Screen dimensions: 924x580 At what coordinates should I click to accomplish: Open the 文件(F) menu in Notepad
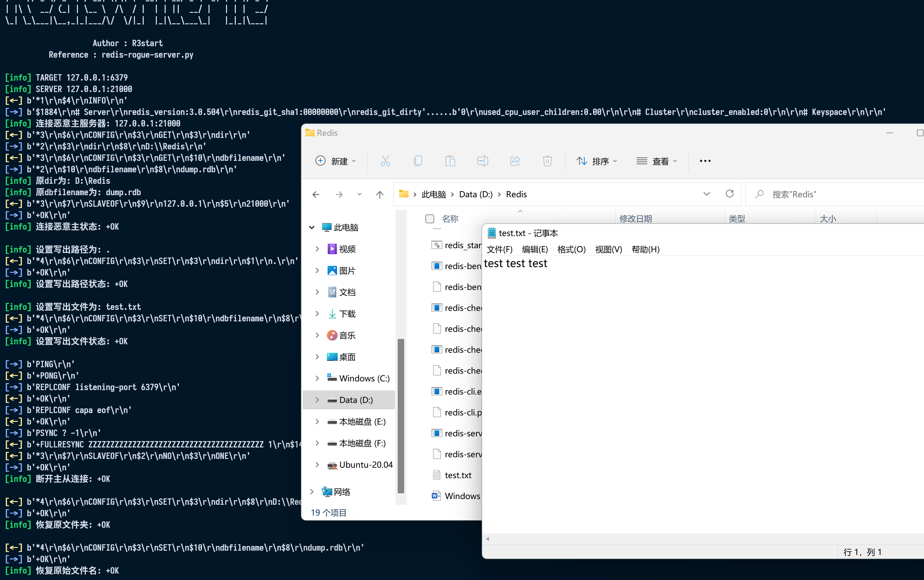(x=499, y=249)
